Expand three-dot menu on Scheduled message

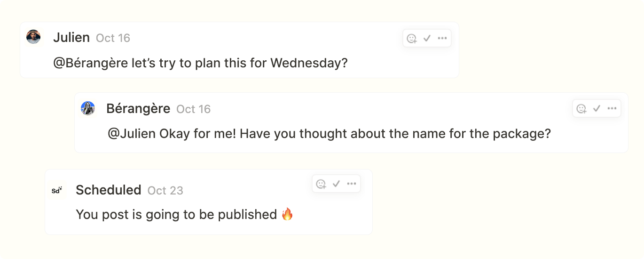(352, 184)
